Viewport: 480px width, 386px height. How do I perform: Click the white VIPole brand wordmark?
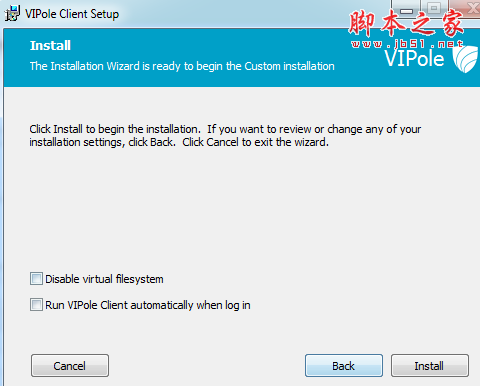point(414,58)
